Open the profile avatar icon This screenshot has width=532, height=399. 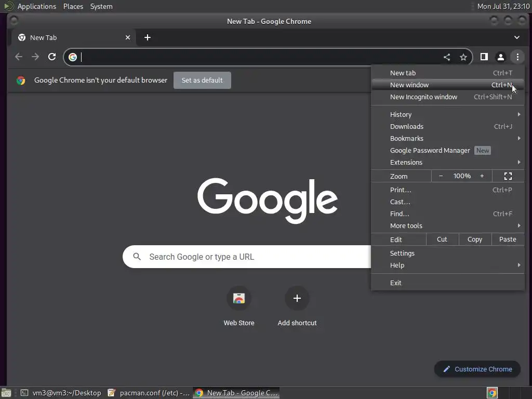(x=500, y=57)
